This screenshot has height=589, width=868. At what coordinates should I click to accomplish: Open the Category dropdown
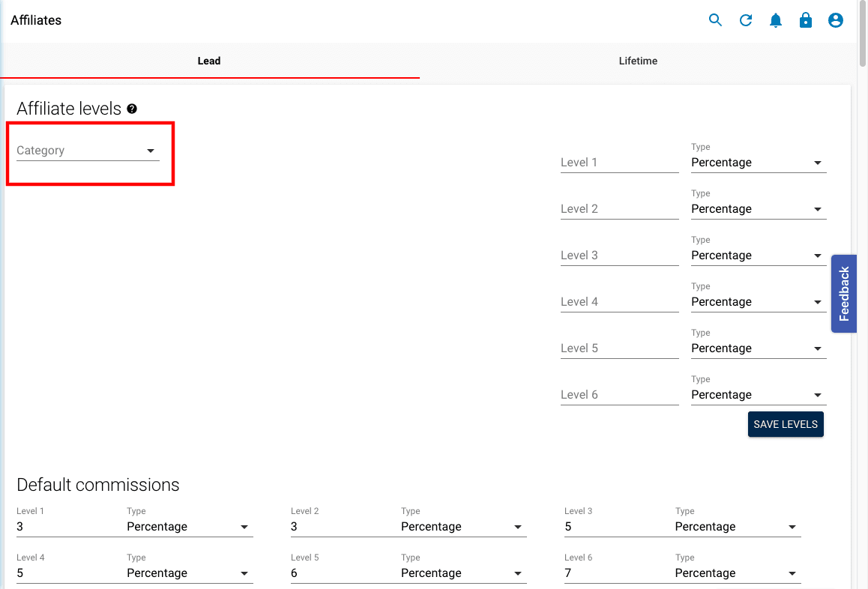(85, 151)
